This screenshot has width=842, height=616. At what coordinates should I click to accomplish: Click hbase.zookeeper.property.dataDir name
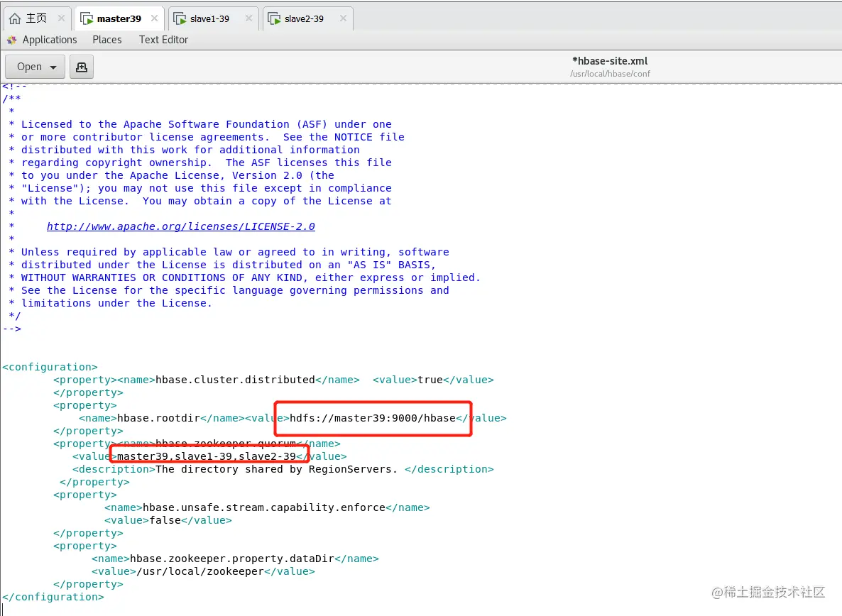point(232,559)
